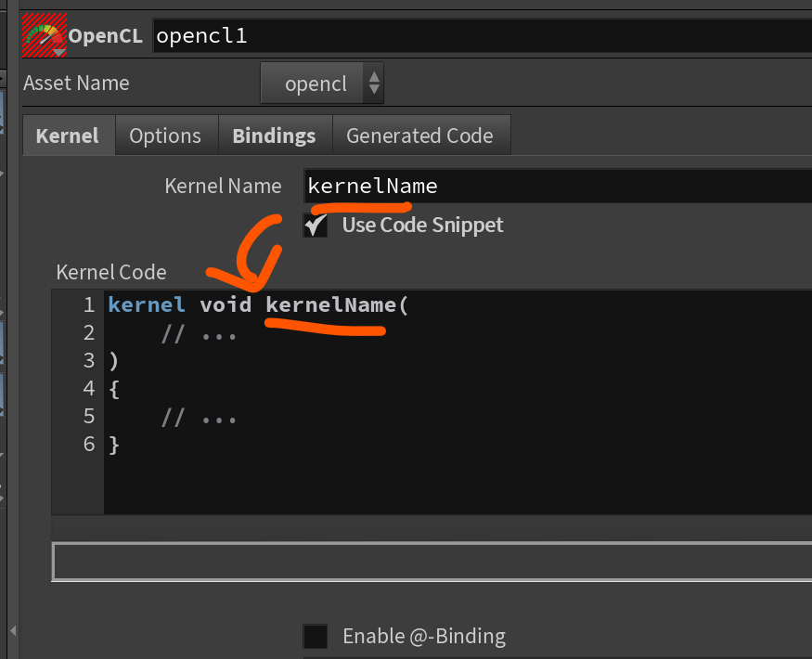Screen dimensions: 812x659
Task: Click the horizontal bar beneath the code editor
Action: 432,527
